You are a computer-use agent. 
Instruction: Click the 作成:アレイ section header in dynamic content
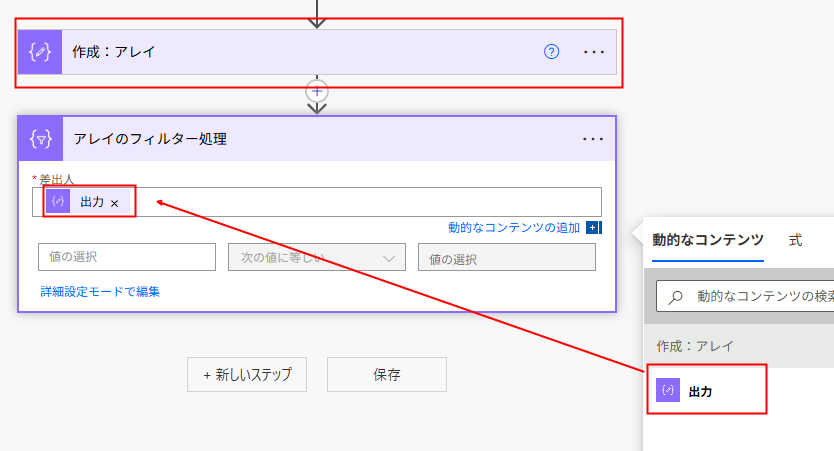739,346
